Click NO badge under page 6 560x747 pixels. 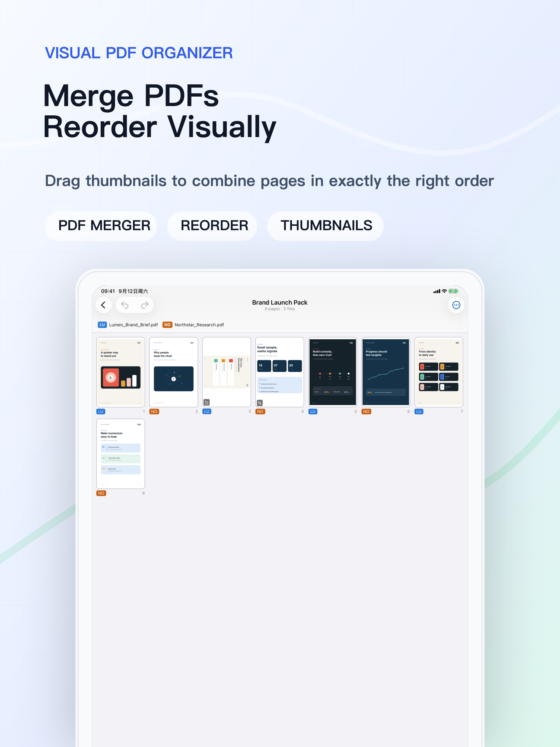(366, 411)
